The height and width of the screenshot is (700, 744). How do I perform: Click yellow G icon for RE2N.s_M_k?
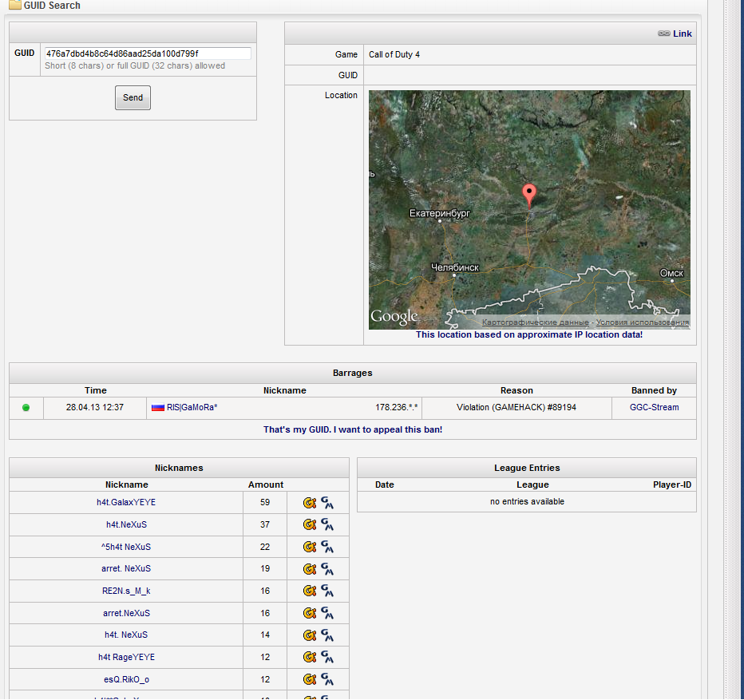pyautogui.click(x=310, y=591)
